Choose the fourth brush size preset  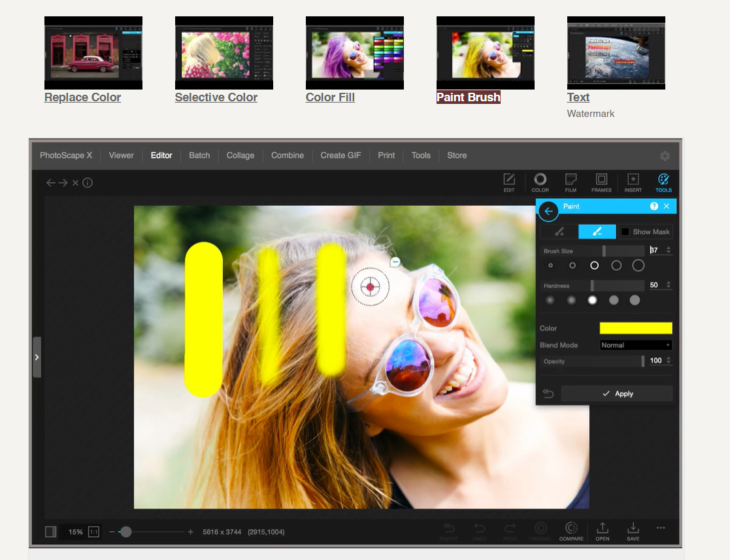[x=616, y=265]
